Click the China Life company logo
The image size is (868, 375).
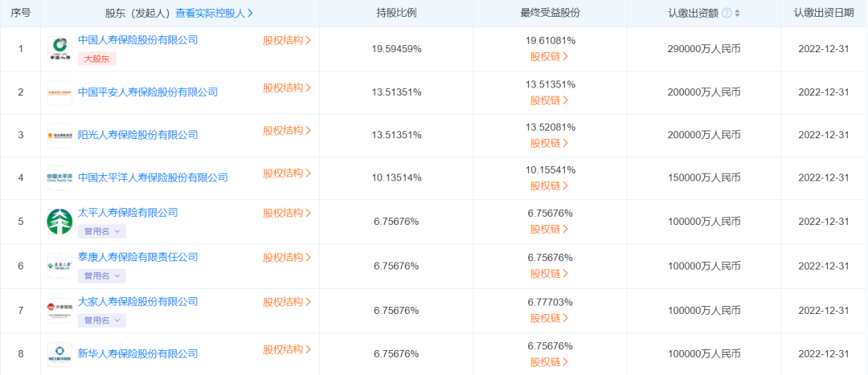(x=59, y=50)
